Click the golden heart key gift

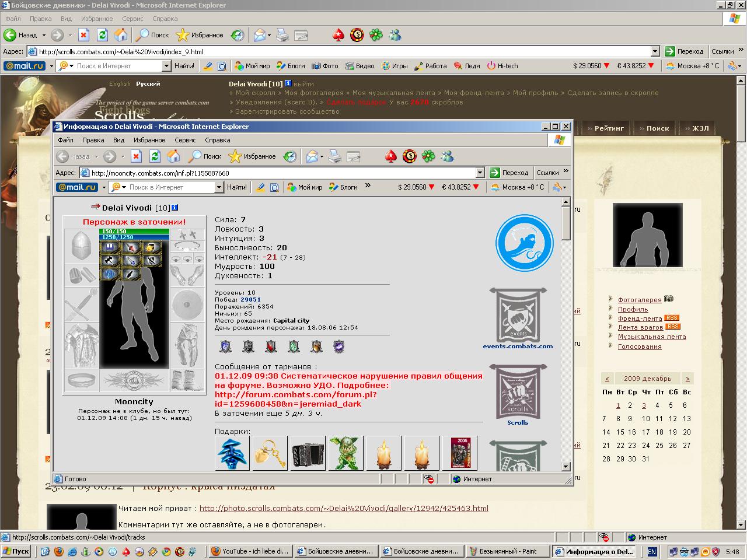270,453
